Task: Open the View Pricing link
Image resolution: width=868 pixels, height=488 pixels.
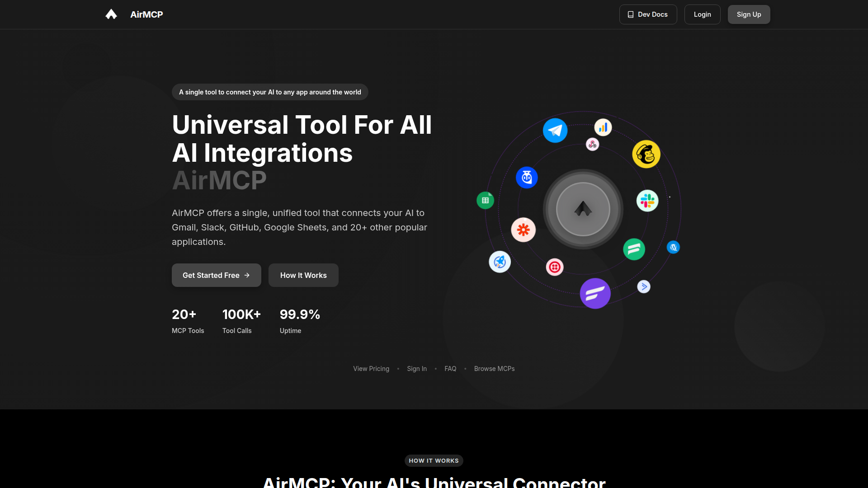Action: pos(371,369)
